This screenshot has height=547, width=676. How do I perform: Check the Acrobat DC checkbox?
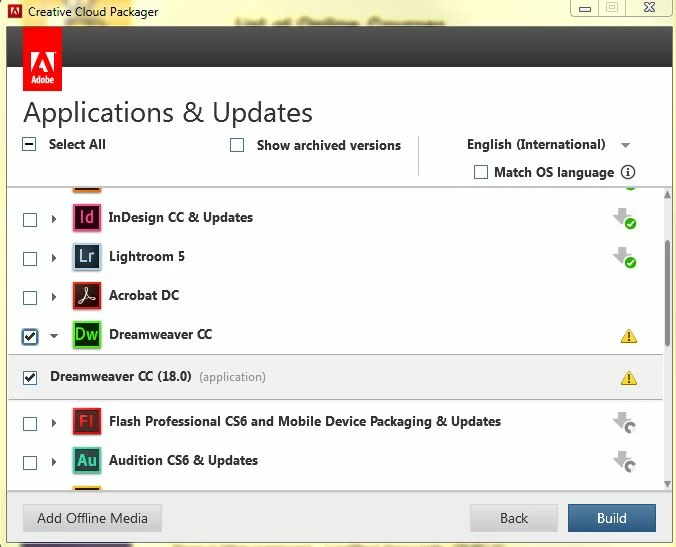coord(30,297)
